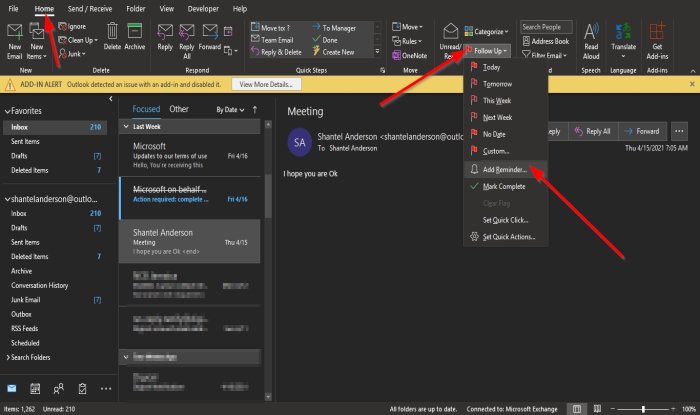Choose Next Week flag option
The height and width of the screenshot is (415, 700).
tap(506, 117)
